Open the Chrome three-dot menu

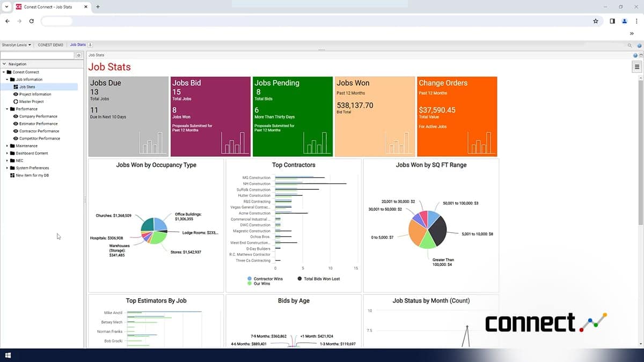tap(637, 21)
